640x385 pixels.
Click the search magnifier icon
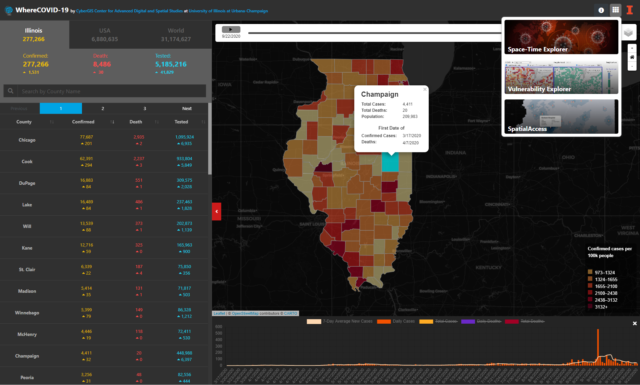click(11, 91)
